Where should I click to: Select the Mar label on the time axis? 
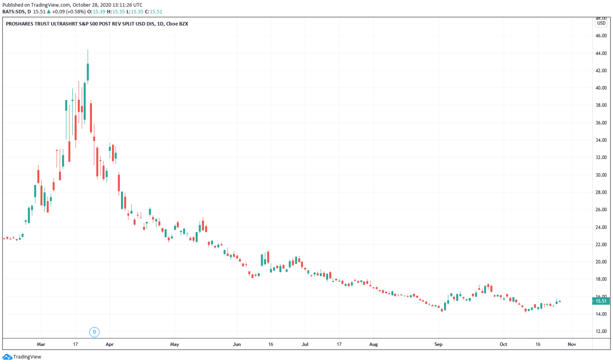point(41,344)
